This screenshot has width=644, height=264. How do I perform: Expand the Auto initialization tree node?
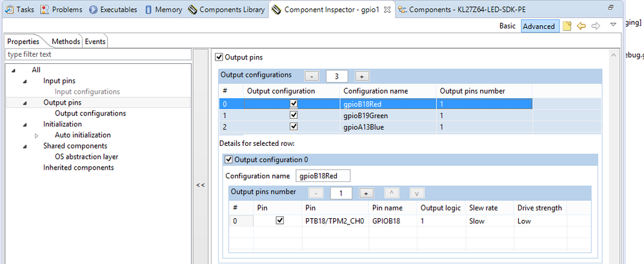[x=37, y=135]
